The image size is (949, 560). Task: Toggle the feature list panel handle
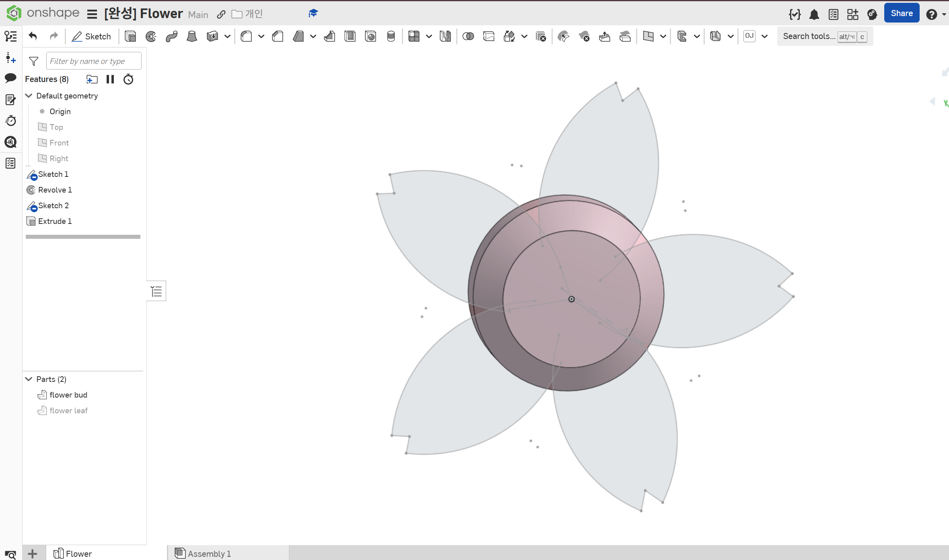tap(156, 291)
